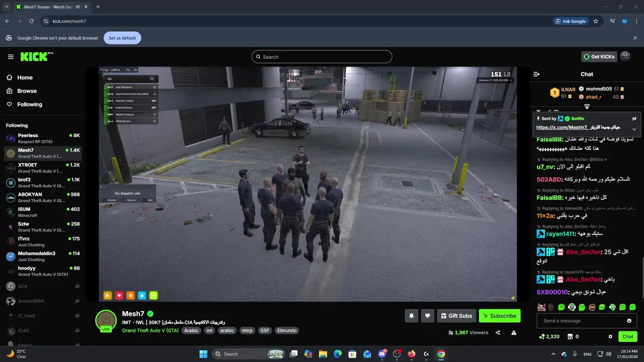This screenshot has height=362, width=644.
Task: Click the mtrp stream tag
Action: pyautogui.click(x=247, y=330)
